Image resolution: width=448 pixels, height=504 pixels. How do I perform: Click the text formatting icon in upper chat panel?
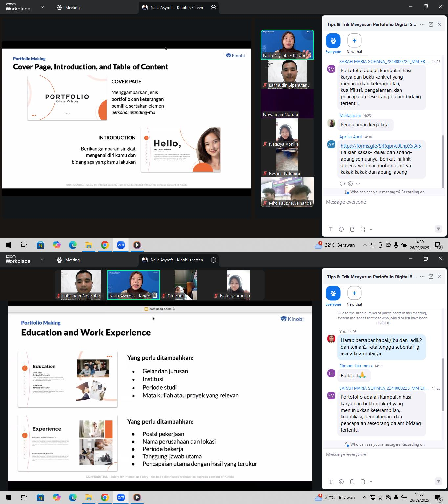331,229
